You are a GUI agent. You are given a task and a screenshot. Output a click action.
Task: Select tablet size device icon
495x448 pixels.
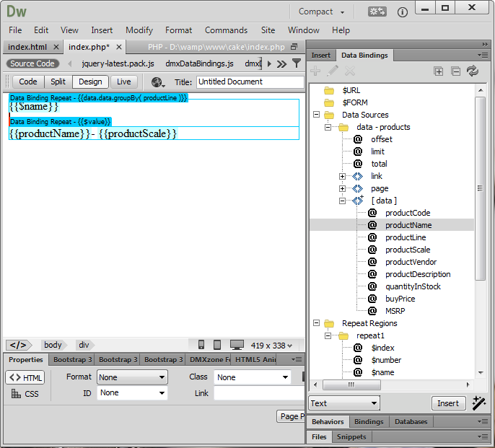point(217,345)
